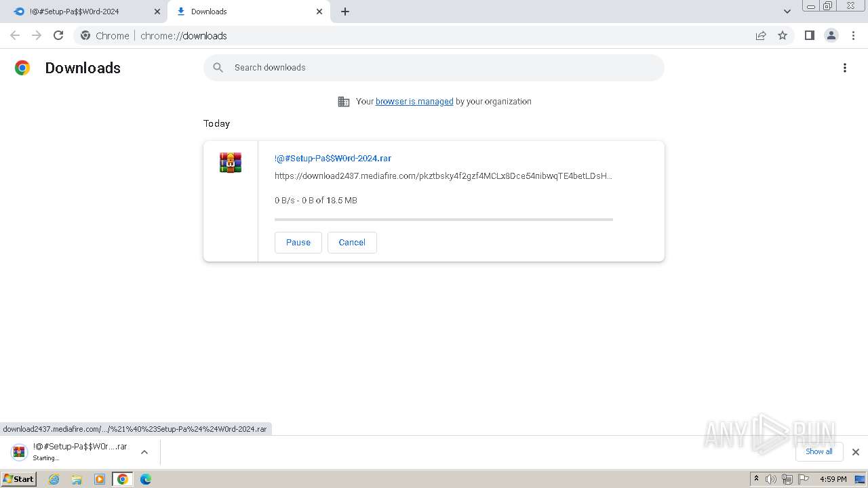868x488 pixels.
Task: Click the Downloads page heading
Action: tap(83, 68)
